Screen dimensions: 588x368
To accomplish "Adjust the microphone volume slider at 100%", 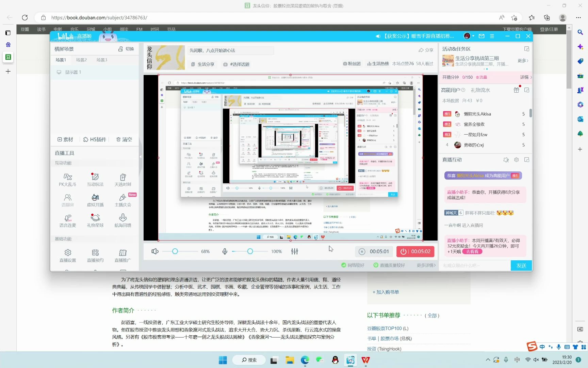I will coord(250,251).
